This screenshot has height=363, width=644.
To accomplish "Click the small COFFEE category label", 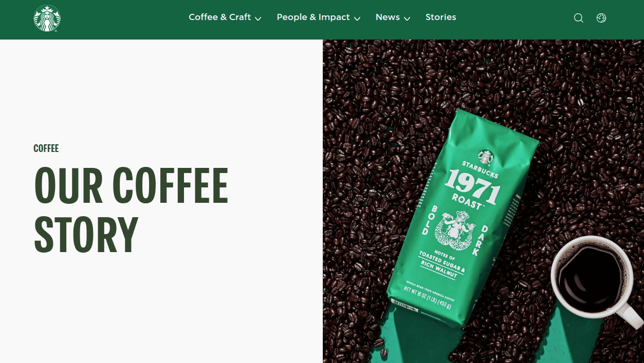I will [46, 148].
